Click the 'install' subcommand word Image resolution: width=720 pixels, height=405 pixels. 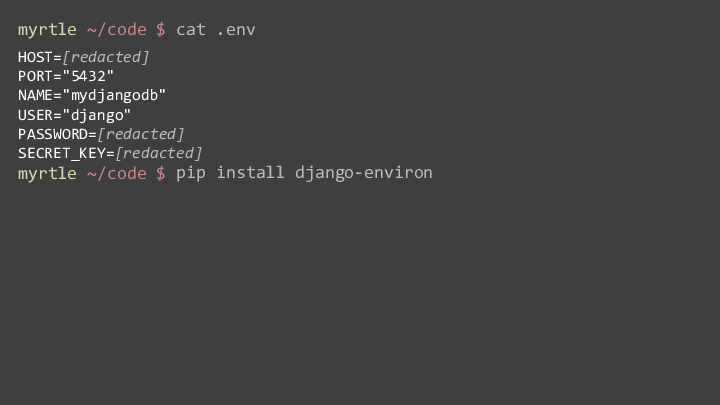point(250,173)
